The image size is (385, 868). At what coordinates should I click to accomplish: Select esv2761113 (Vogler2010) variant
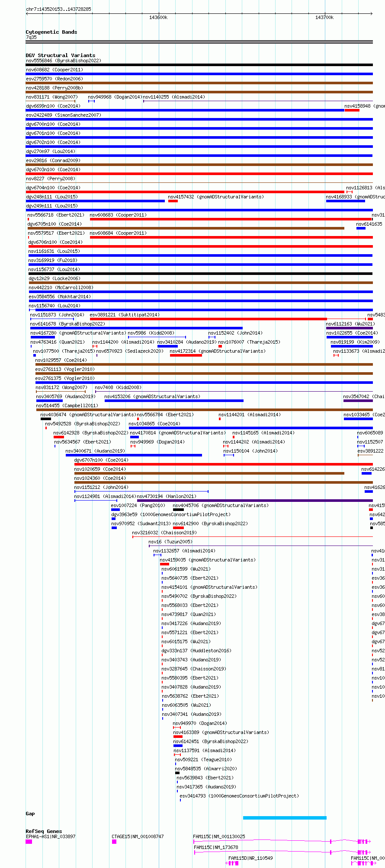point(204,373)
